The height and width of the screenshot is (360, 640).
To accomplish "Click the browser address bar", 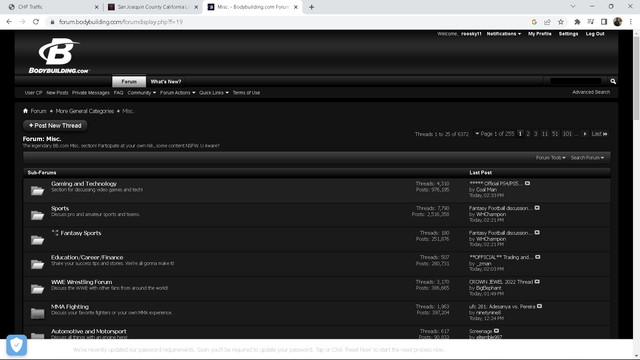I will click(x=286, y=22).
